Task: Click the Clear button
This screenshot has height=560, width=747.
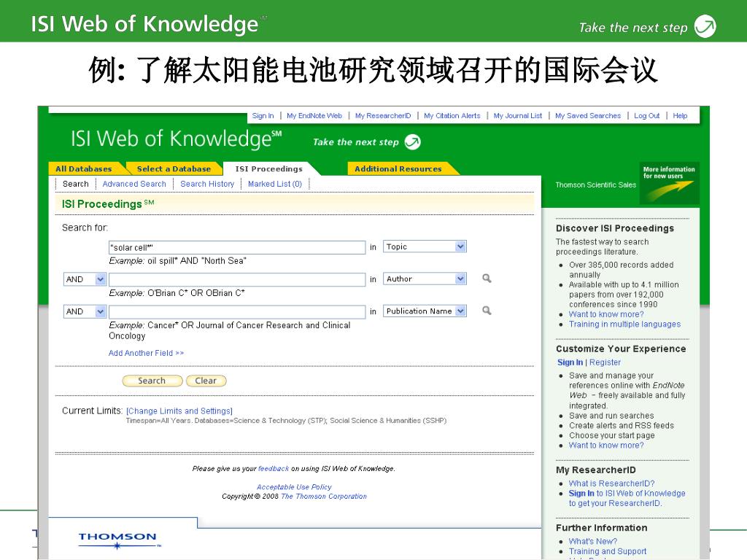Action: [206, 381]
